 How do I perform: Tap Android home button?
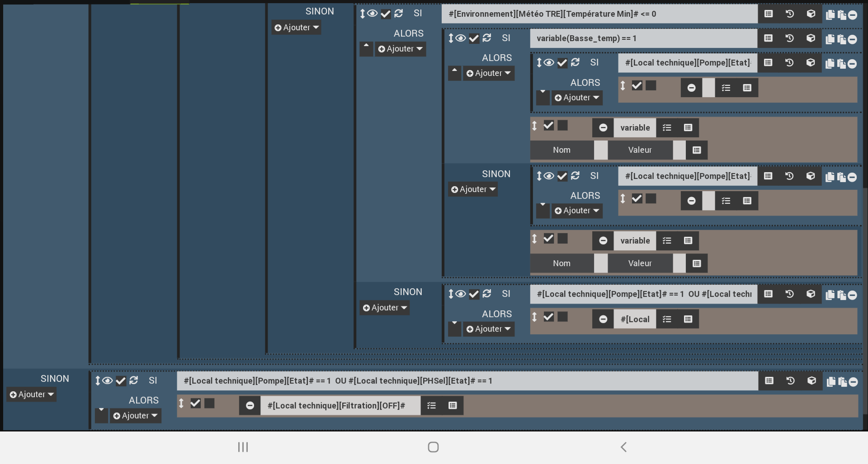click(x=433, y=447)
